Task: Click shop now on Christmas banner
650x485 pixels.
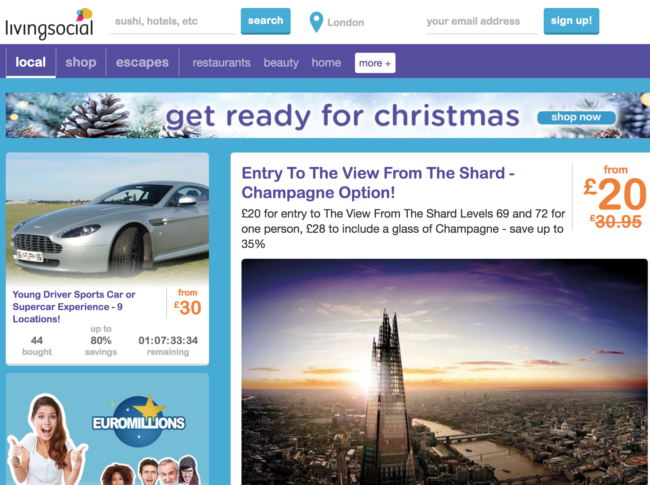Action: tap(576, 117)
